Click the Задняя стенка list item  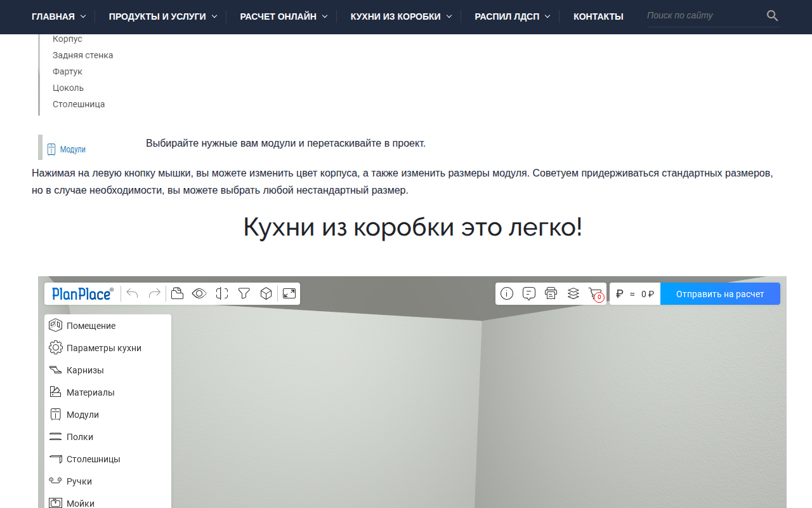coord(83,55)
